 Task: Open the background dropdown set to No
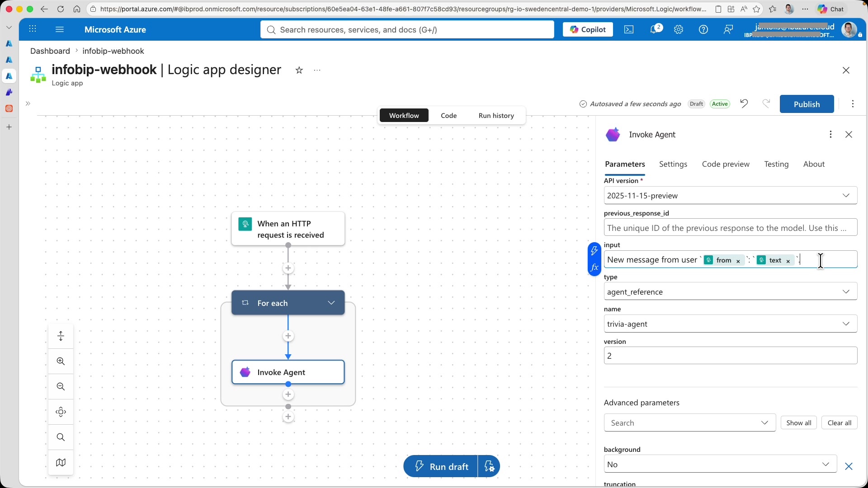[720, 465]
